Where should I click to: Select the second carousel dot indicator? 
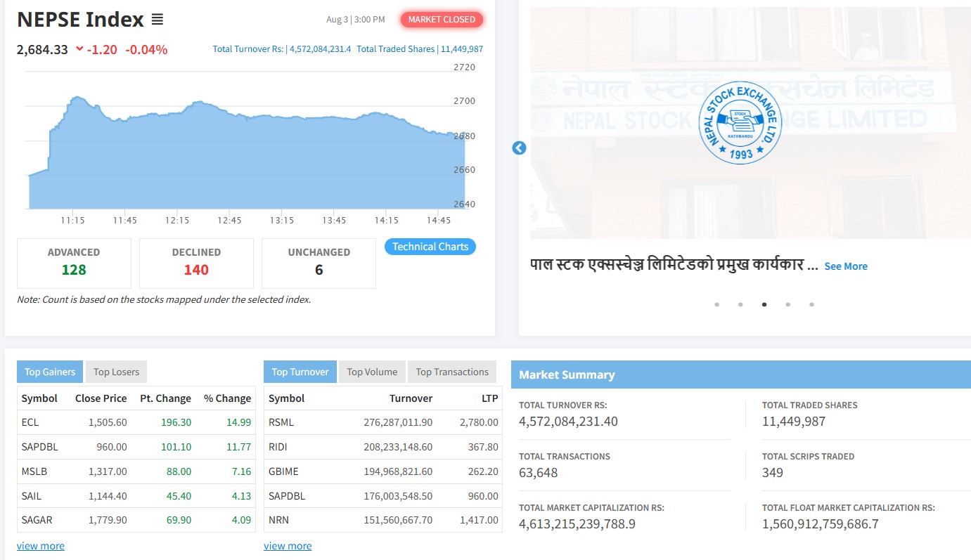(x=740, y=305)
